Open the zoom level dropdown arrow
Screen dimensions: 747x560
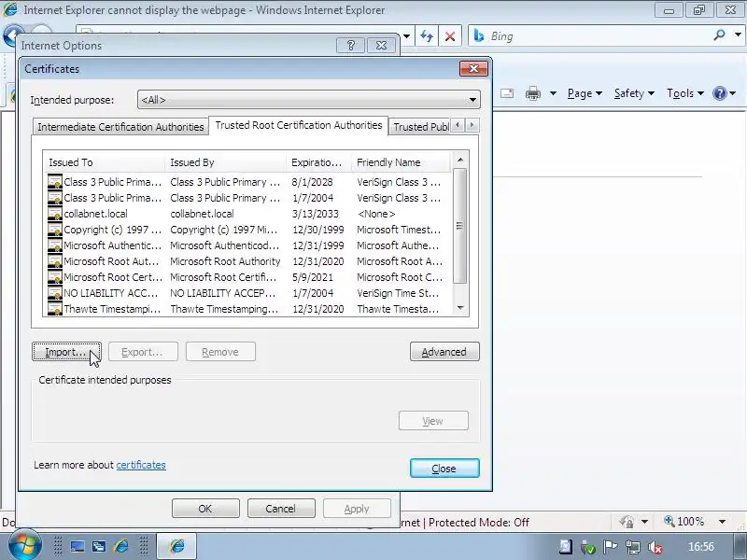click(x=722, y=522)
